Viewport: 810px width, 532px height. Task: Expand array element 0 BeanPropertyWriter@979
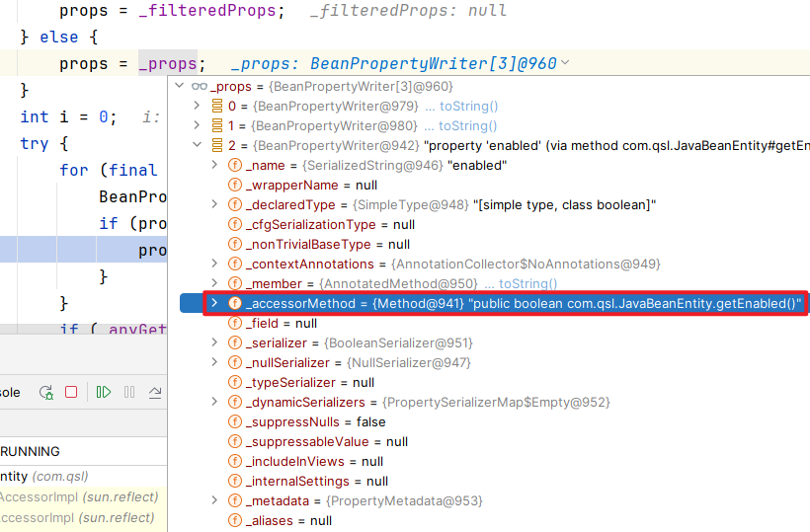coord(198,107)
